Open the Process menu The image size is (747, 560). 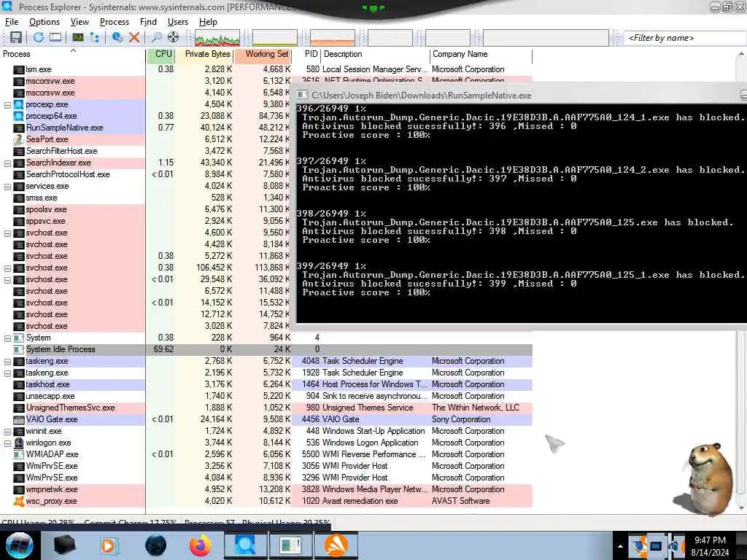[x=115, y=22]
